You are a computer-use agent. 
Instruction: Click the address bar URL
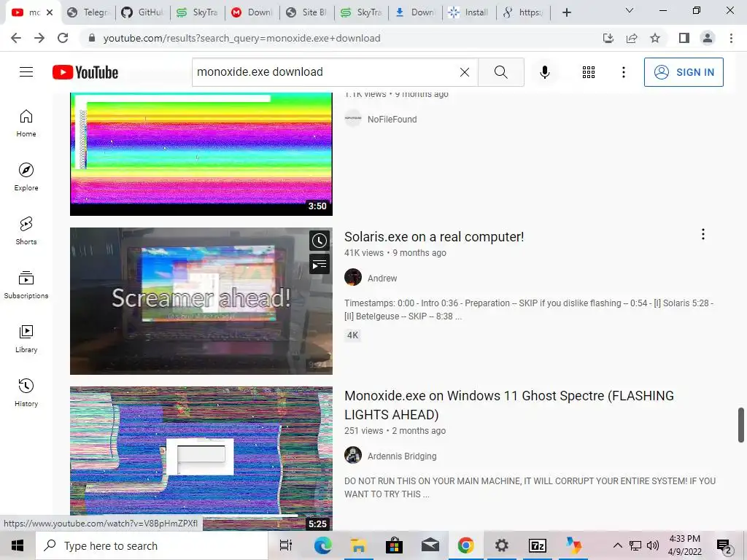pos(241,38)
